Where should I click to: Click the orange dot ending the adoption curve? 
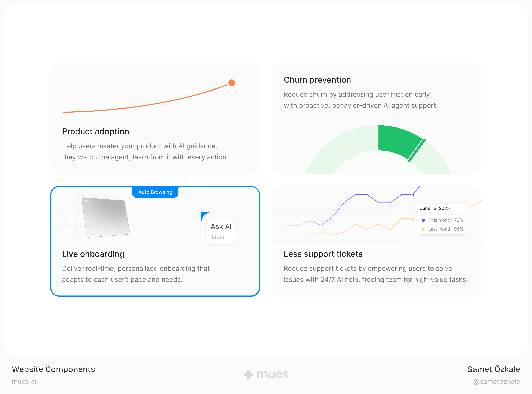(232, 83)
